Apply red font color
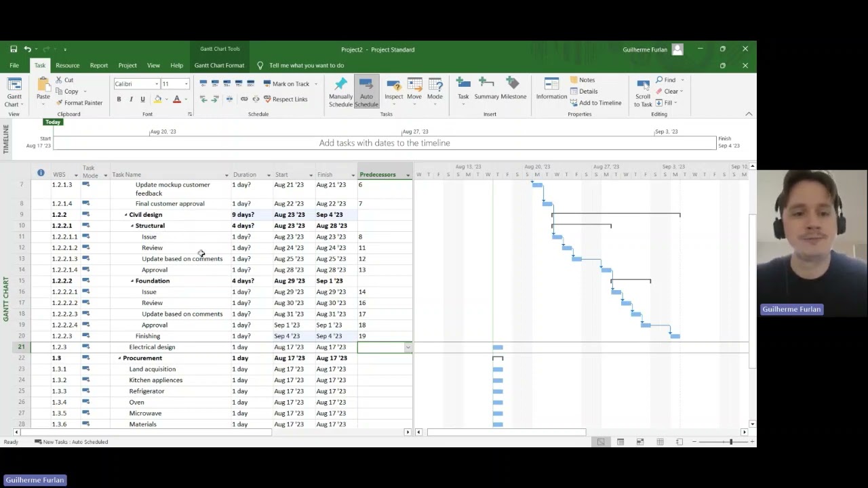Viewport: 868px width, 488px height. 177,99
